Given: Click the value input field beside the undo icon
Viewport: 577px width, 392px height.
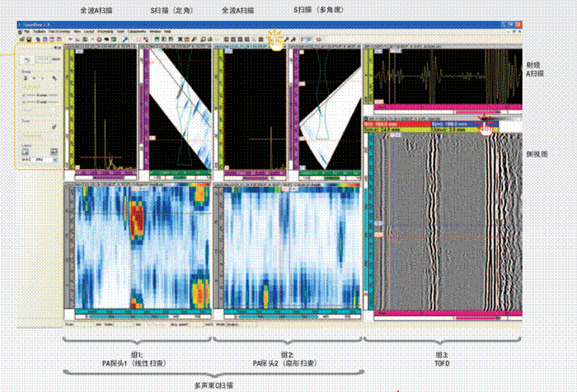Looking at the screenshot, I should pyautogui.click(x=44, y=58).
